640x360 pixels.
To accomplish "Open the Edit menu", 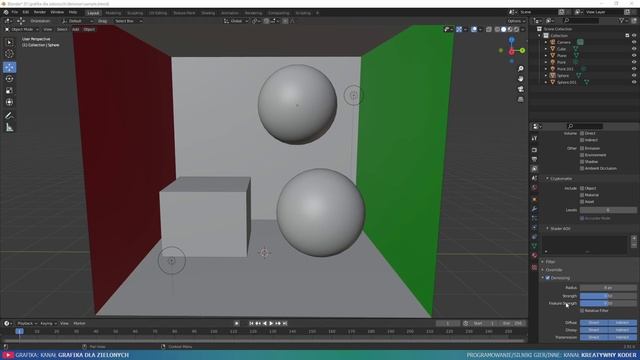I will tap(26, 12).
